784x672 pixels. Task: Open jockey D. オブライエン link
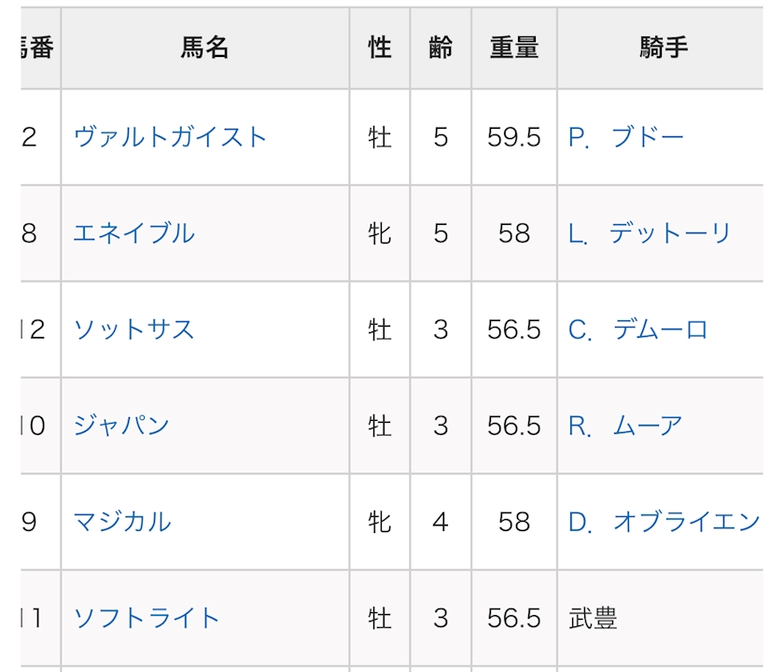click(x=664, y=521)
